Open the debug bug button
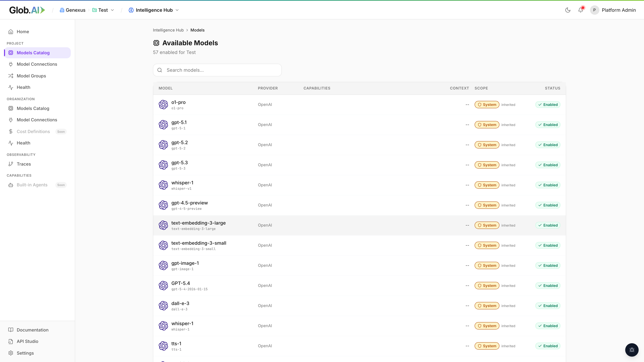This screenshot has height=362, width=644. (632, 350)
